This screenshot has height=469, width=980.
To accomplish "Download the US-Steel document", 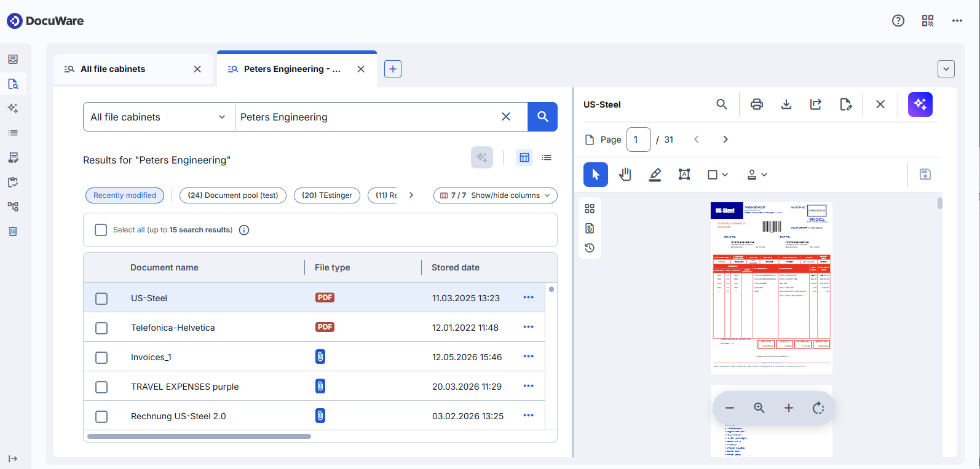I will tap(786, 104).
